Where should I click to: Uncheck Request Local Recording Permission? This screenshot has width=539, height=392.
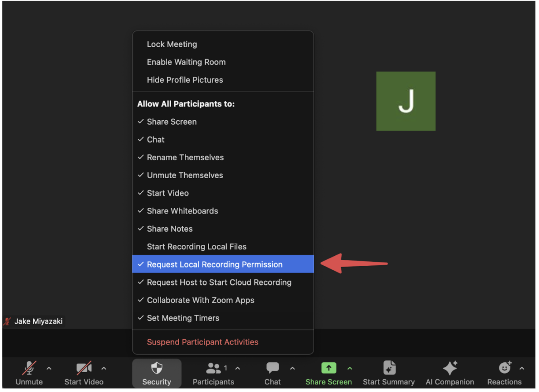click(214, 265)
